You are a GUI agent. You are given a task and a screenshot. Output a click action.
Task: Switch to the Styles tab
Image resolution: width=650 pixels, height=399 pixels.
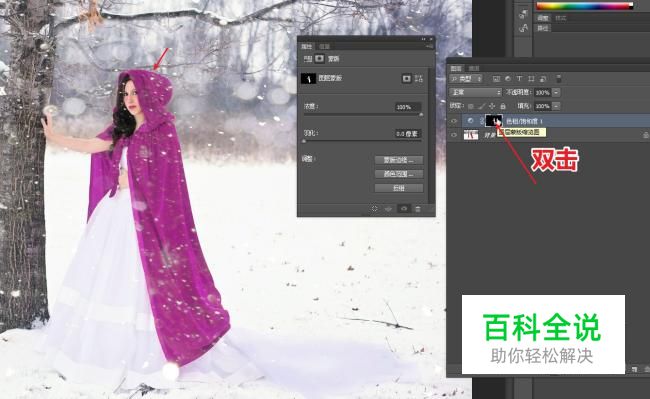tap(561, 18)
